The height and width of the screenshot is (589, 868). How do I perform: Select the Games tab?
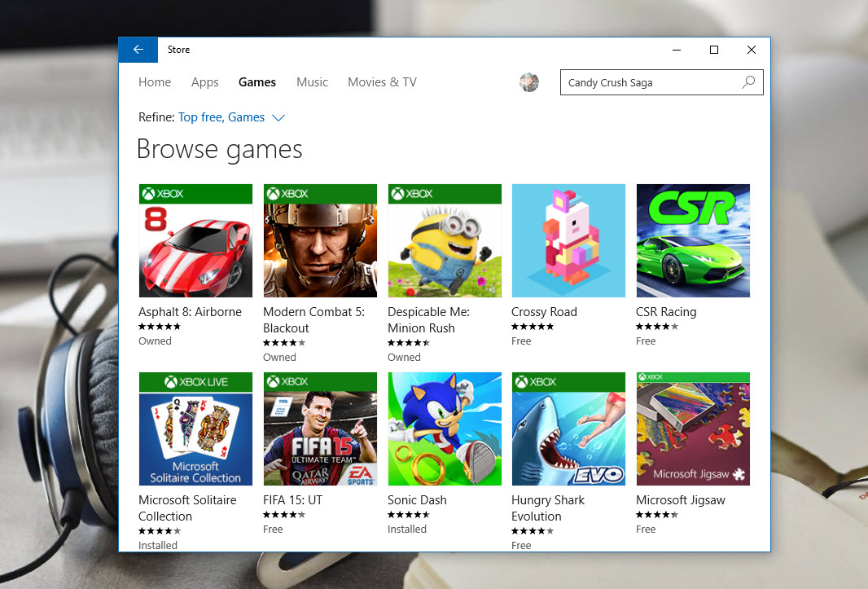click(256, 82)
